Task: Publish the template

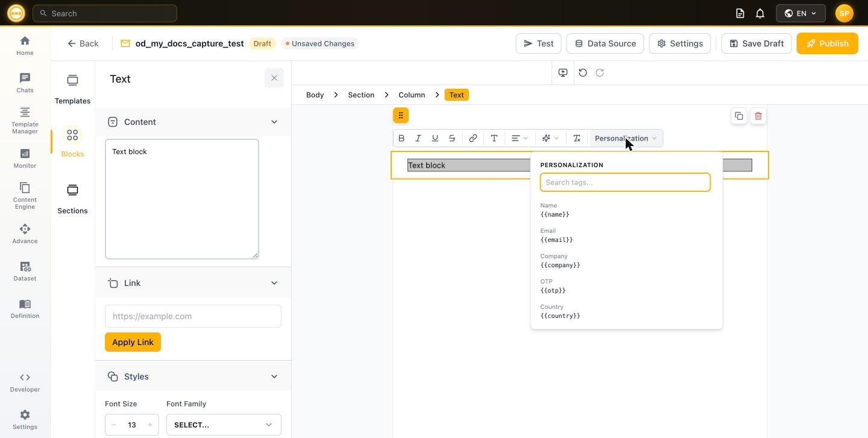Action: [x=827, y=43]
